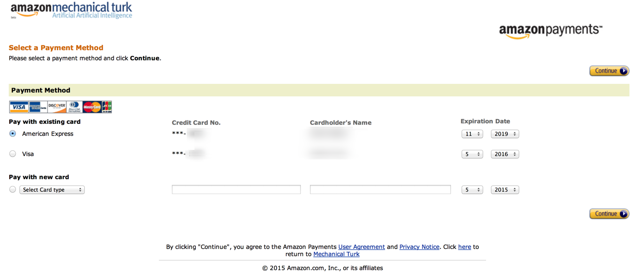Viewport: 644px width, 276px height.
Task: Click the Discover card logo
Action: pyautogui.click(x=57, y=107)
